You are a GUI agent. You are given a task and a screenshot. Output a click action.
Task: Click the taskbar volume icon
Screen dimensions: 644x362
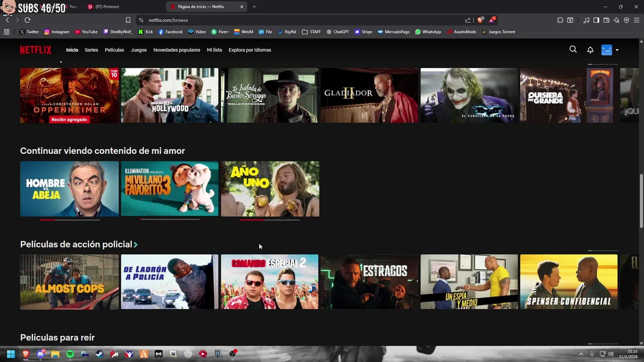pyautogui.click(x=611, y=354)
